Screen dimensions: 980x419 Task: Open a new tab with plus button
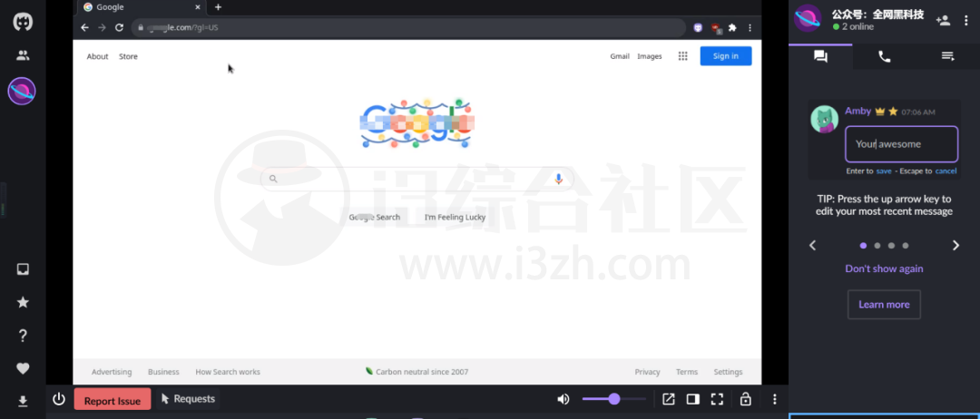point(218,7)
